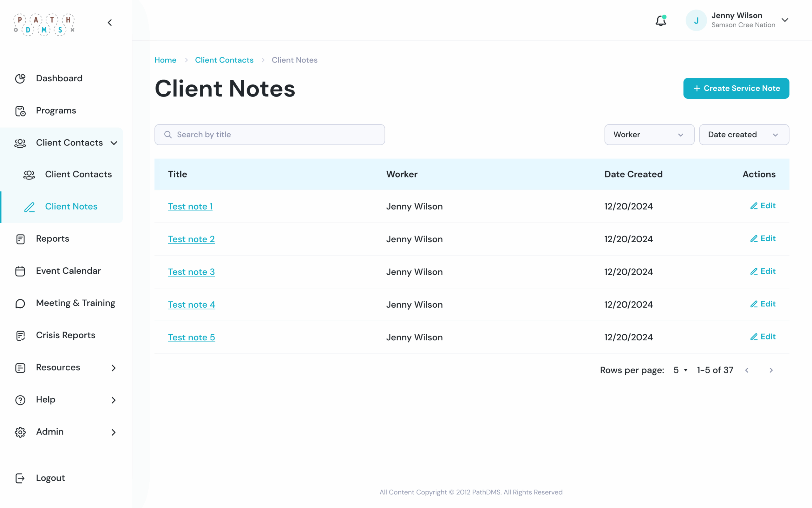Select Client Contacts submenu item

point(78,174)
